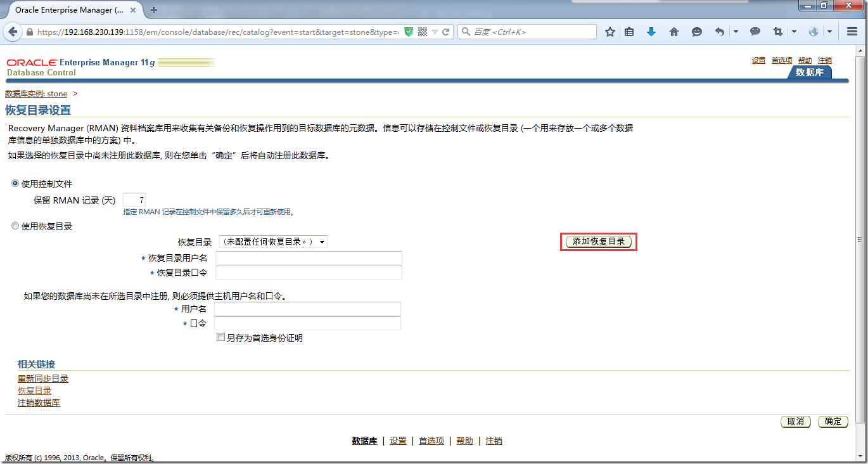Open the browser hamburger menu
868x464 pixels.
click(852, 32)
